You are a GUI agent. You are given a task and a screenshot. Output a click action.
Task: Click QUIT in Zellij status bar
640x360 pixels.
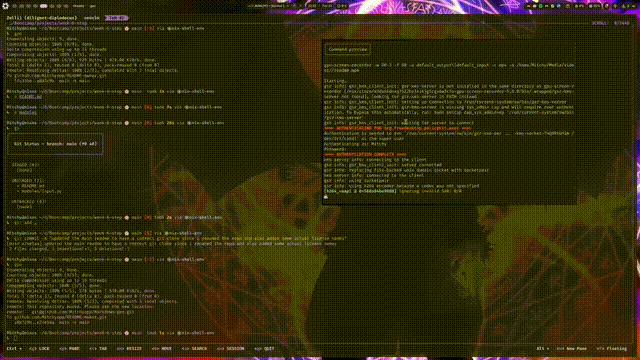[264, 349]
